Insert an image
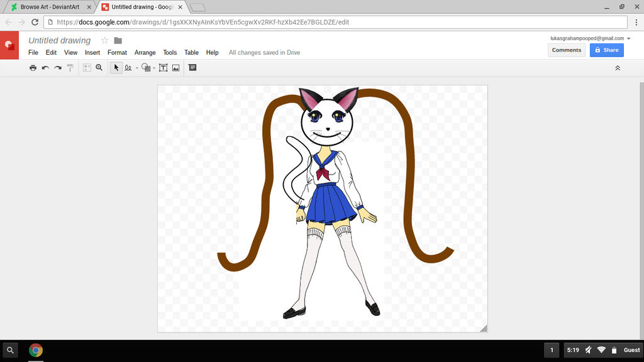This screenshot has width=644, height=362. (177, 67)
